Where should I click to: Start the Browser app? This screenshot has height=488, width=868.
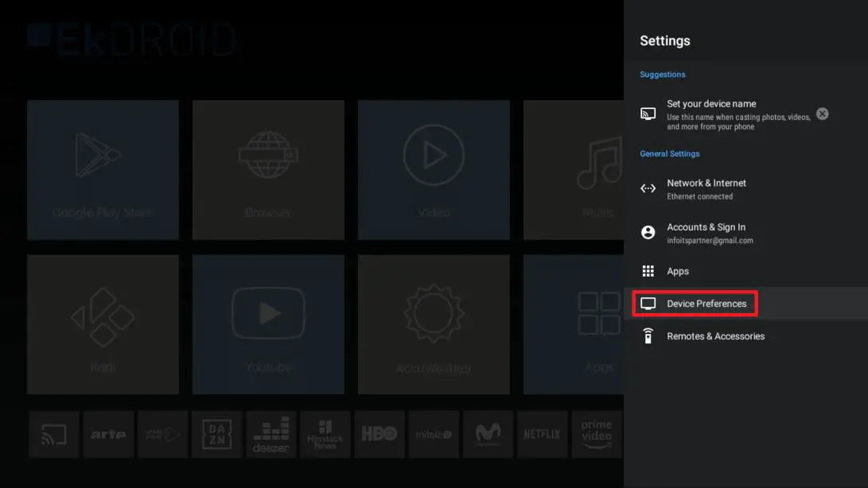[x=268, y=169]
